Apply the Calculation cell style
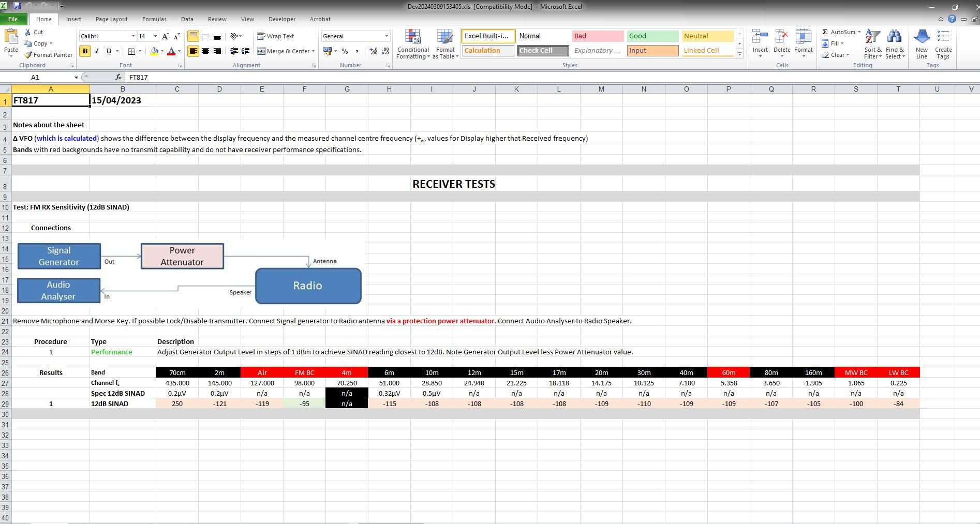 pyautogui.click(x=488, y=51)
